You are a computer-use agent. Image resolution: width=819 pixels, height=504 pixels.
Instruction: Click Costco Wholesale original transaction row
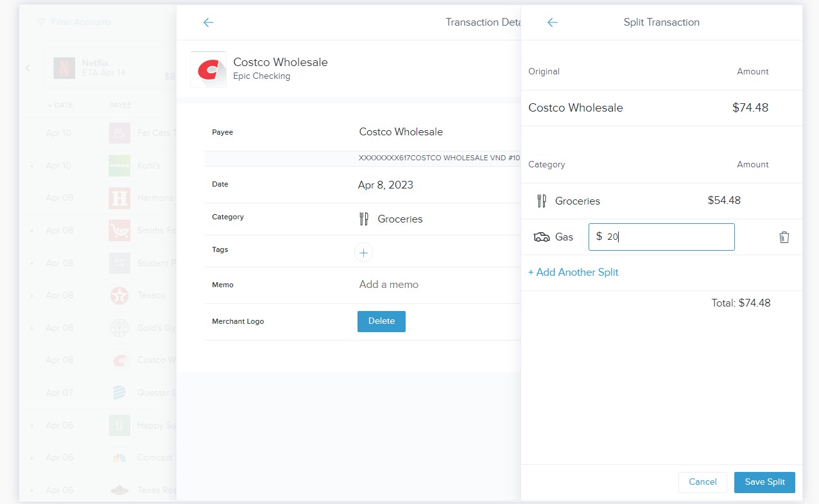[662, 108]
